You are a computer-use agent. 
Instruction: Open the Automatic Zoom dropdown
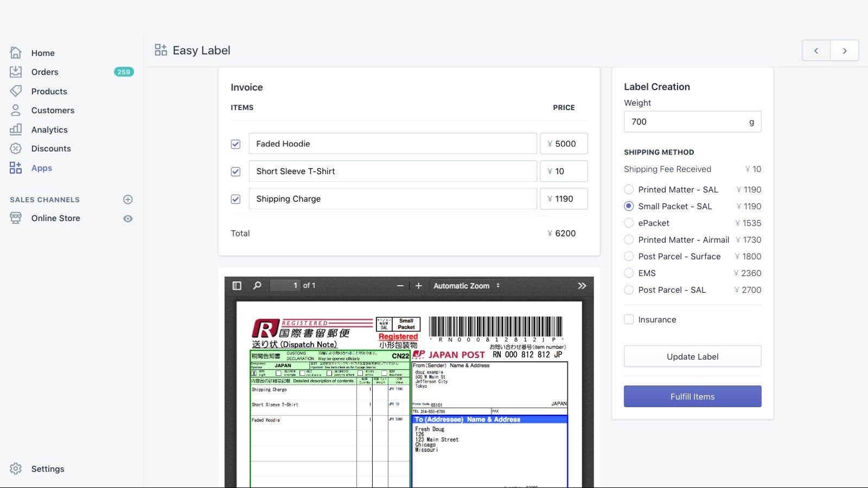coord(466,286)
